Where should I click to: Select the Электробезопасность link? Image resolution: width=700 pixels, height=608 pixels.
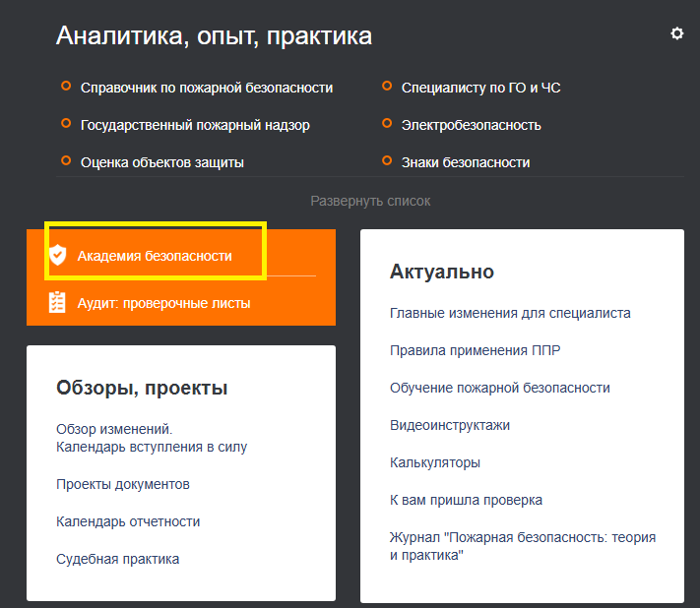pos(471,125)
